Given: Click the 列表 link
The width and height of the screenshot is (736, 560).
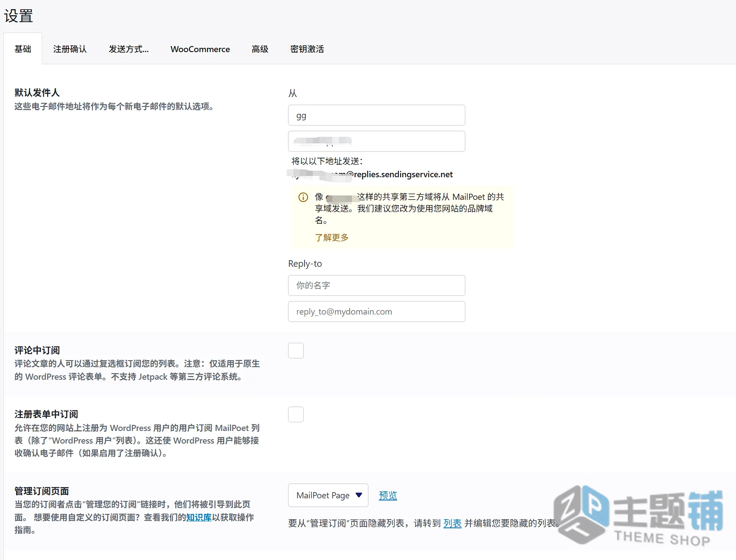Looking at the screenshot, I should 452,523.
